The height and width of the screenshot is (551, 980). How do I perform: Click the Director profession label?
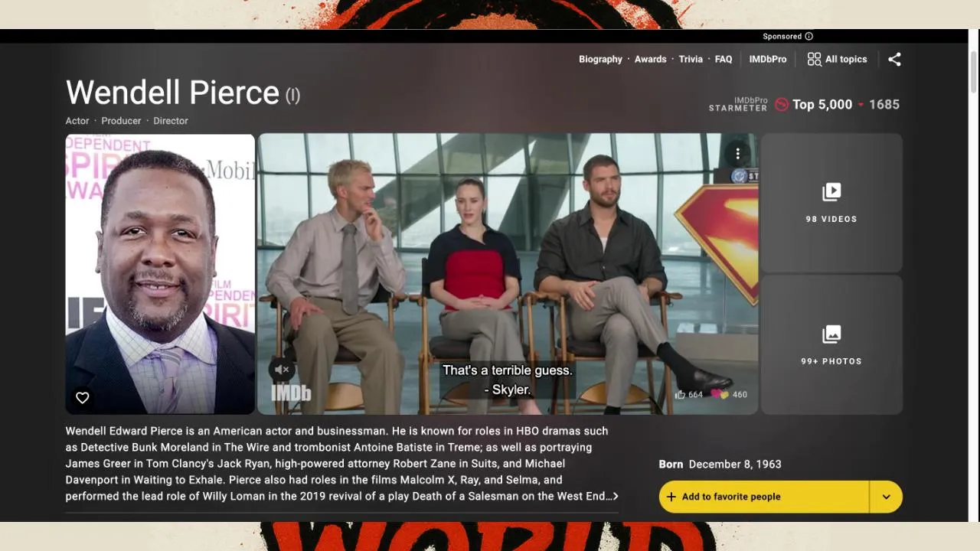(x=171, y=121)
